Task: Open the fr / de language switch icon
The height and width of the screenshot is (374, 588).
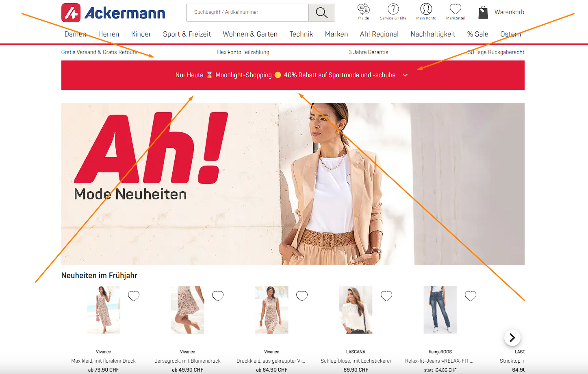Action: pos(363,9)
